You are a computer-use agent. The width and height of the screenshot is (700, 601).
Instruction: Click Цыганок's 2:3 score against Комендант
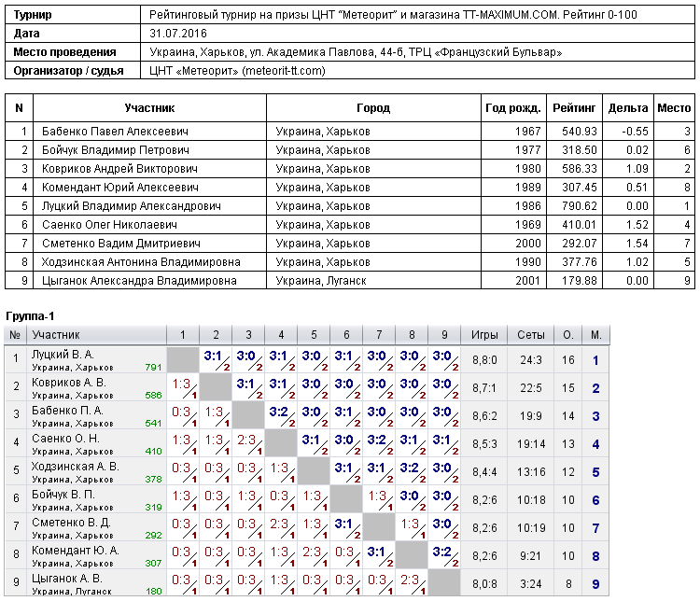tap(412, 583)
